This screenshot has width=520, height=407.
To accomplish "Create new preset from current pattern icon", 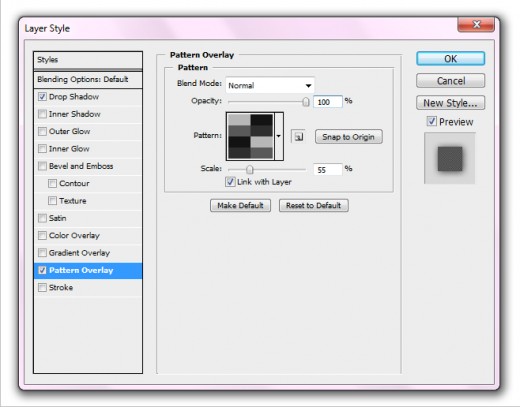I will click(x=298, y=136).
